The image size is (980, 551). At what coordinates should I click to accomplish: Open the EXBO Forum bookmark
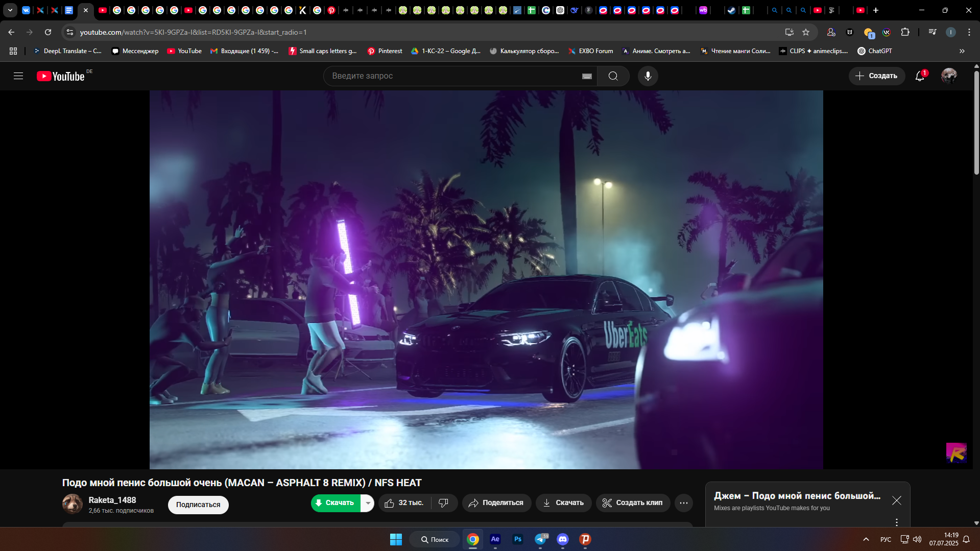point(591,51)
